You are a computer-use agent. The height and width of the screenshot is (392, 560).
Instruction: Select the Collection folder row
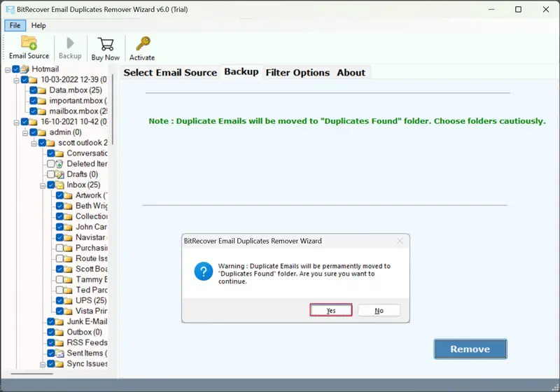pyautogui.click(x=81, y=216)
